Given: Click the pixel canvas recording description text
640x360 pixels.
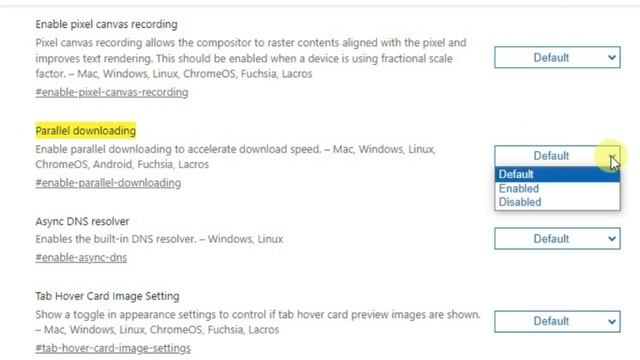Looking at the screenshot, I should pos(251,58).
